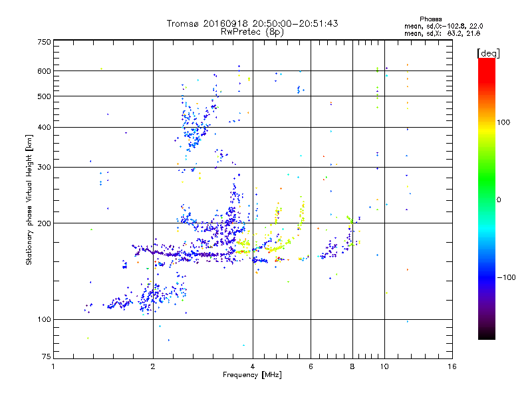Viewport: 532px width, 399px height.
Task: Click y-axis tick label '75'
Action: (47, 356)
